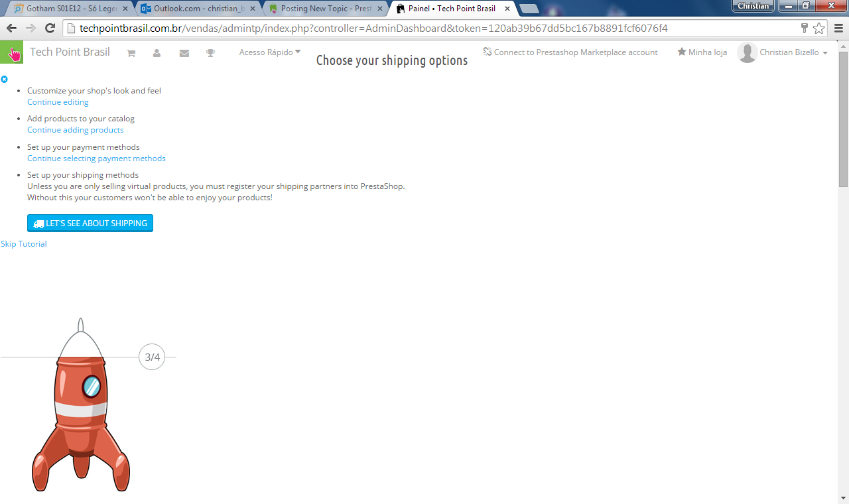Click Skip Tutorial link
The image size is (849, 504).
(24, 244)
